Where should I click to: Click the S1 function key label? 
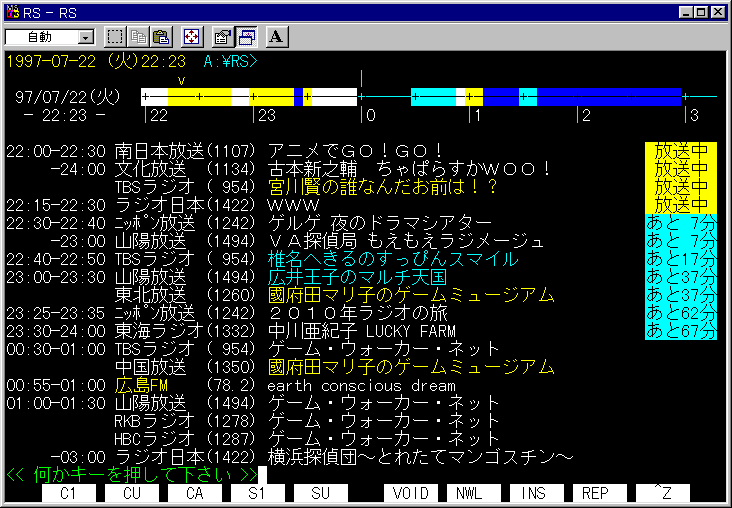(258, 493)
